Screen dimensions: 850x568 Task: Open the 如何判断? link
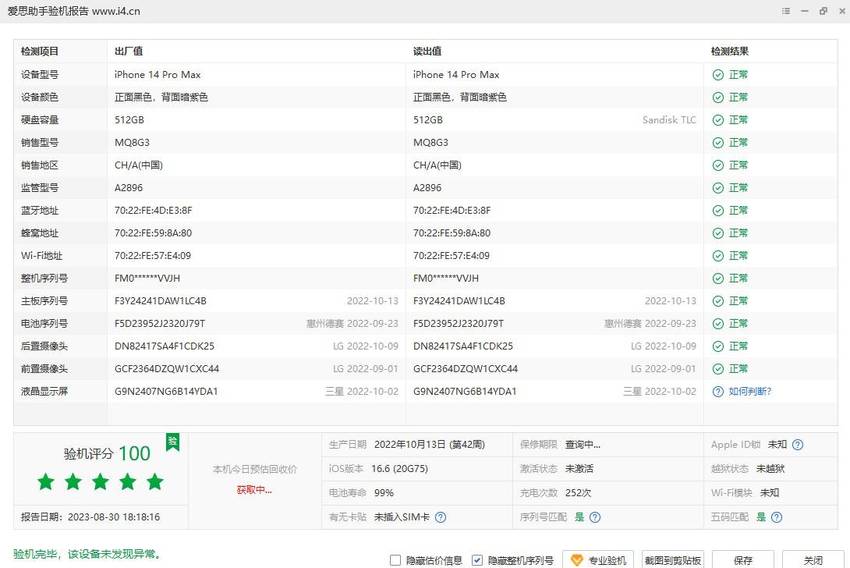click(750, 392)
